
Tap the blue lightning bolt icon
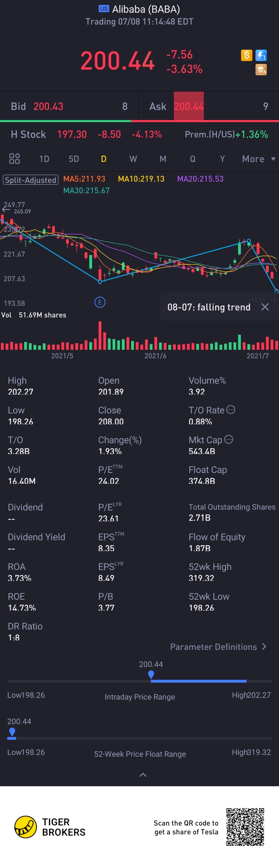coord(261,55)
